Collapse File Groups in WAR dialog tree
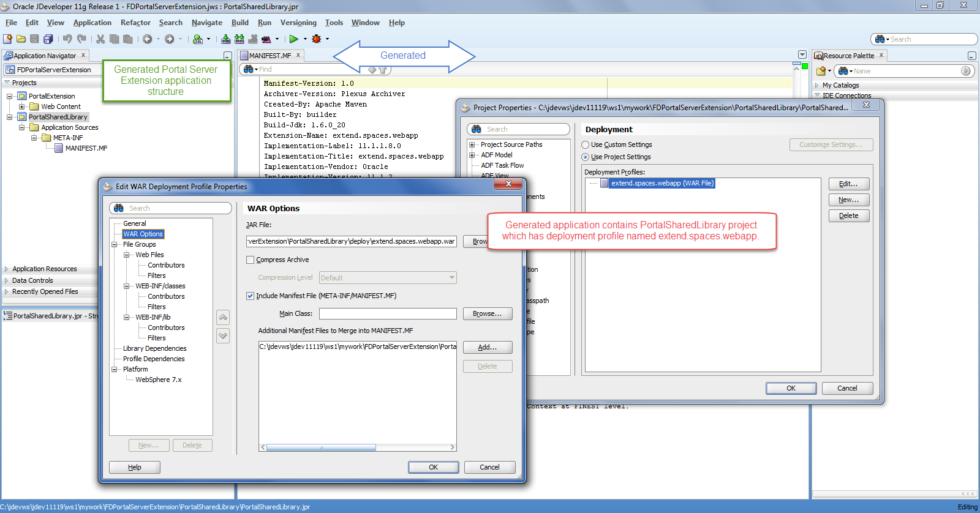 pyautogui.click(x=114, y=244)
